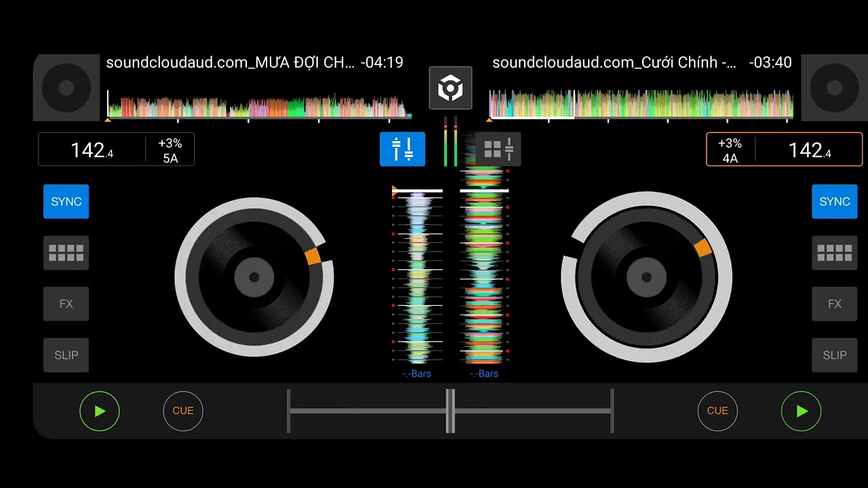The image size is (868, 488).
Task: Tap CUE on the right deck
Action: 717,411
